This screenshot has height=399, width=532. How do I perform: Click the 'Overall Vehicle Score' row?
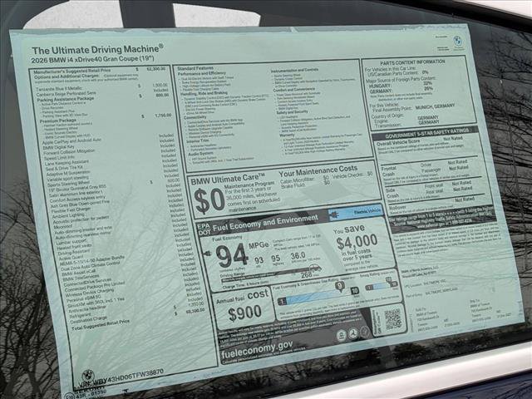(x=421, y=140)
